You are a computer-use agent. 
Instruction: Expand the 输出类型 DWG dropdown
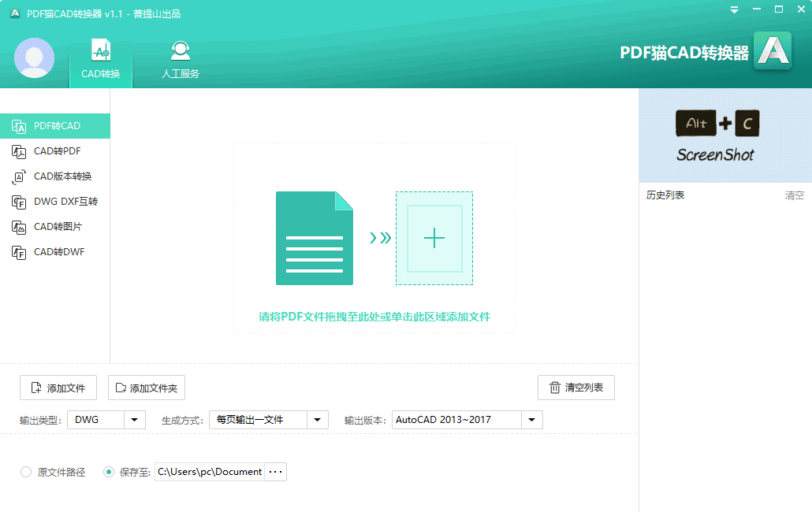135,420
